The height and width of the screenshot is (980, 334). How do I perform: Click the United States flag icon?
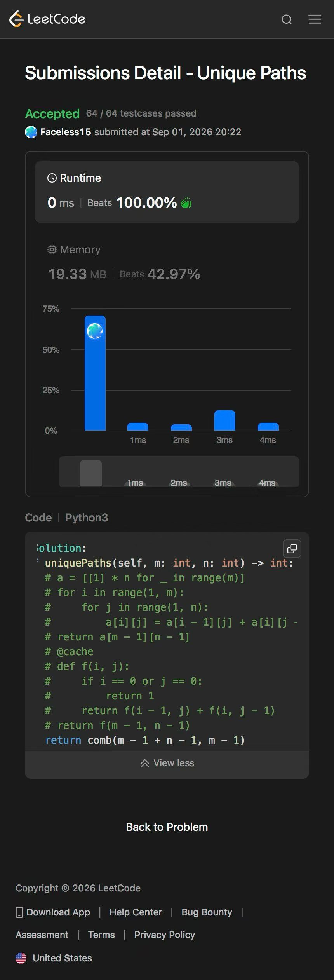point(21,958)
